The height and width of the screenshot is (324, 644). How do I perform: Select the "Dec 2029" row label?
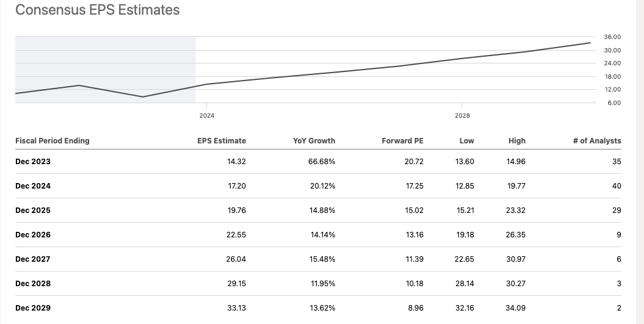(x=33, y=308)
